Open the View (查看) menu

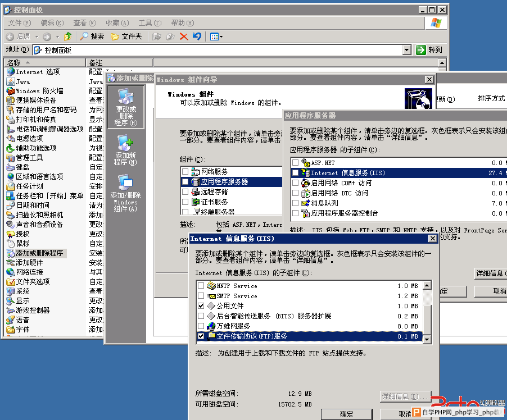pos(85,23)
